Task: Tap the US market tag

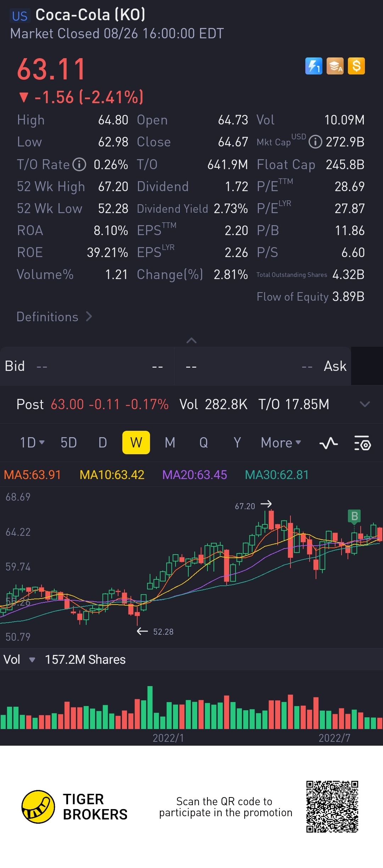Action: coord(20,16)
